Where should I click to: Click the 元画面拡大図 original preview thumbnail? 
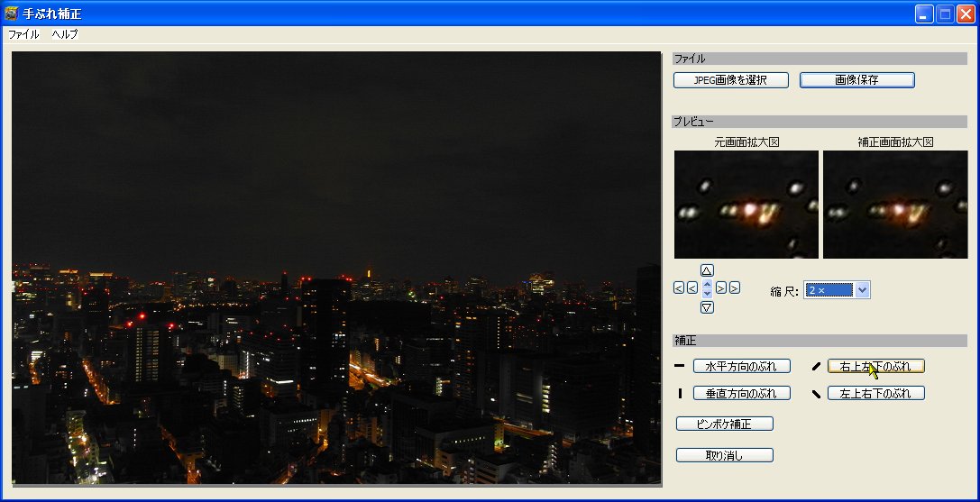(x=746, y=205)
